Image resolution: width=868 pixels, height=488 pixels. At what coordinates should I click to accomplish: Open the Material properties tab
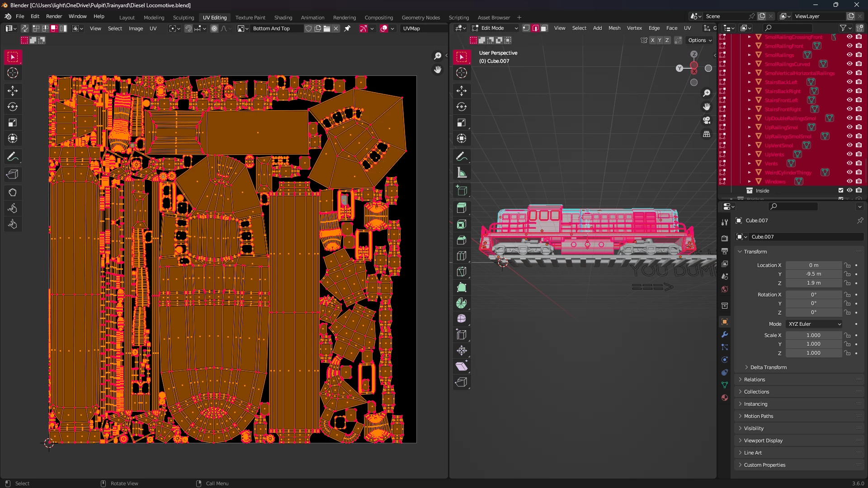click(725, 398)
